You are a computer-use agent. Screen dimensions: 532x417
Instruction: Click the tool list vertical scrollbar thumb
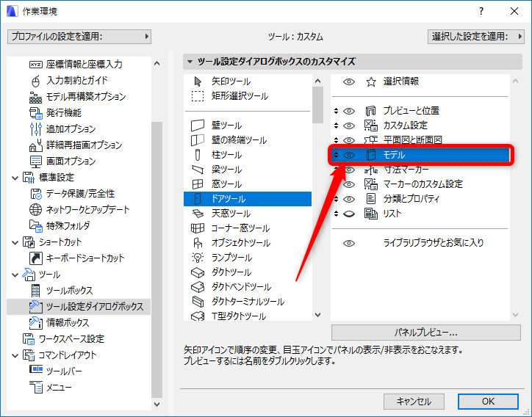pos(317,105)
